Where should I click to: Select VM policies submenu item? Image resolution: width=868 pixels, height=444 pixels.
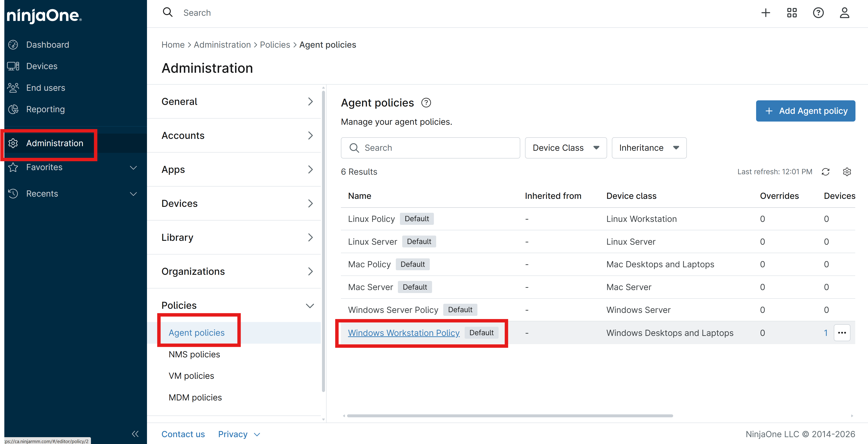pyautogui.click(x=191, y=376)
